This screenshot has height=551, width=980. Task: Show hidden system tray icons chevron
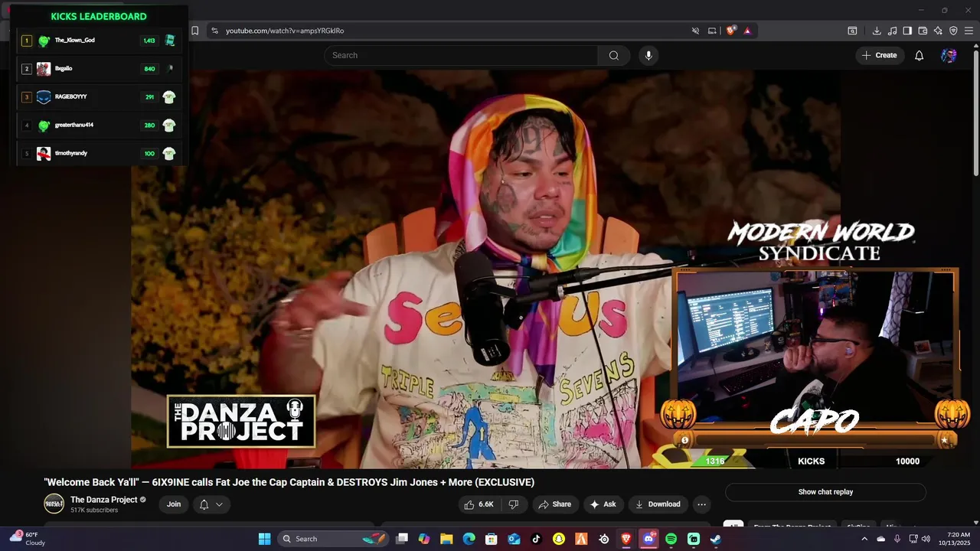pyautogui.click(x=864, y=539)
